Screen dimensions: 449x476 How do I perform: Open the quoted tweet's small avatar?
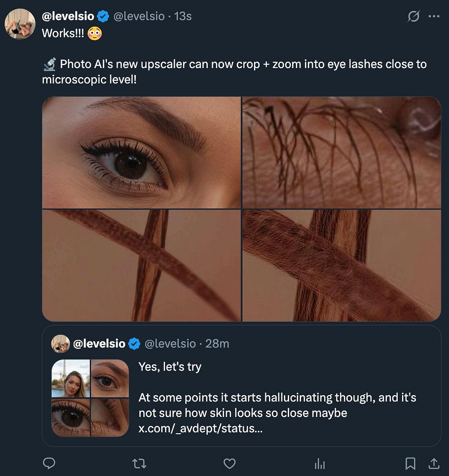point(60,343)
